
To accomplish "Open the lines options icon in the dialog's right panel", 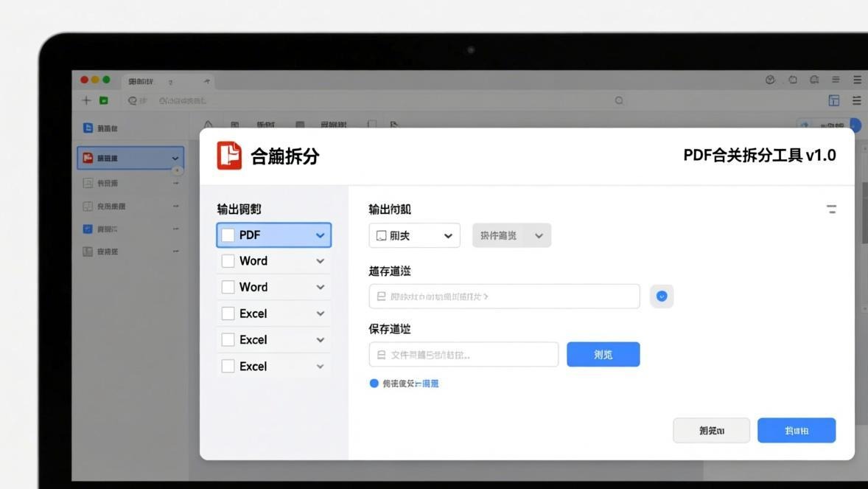I will click(831, 209).
